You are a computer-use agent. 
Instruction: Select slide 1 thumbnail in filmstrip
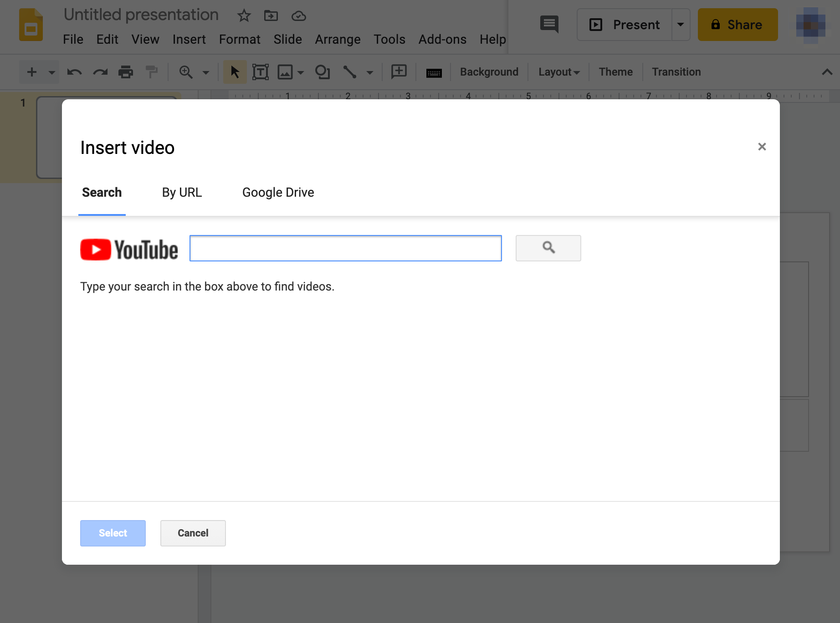[x=49, y=138]
